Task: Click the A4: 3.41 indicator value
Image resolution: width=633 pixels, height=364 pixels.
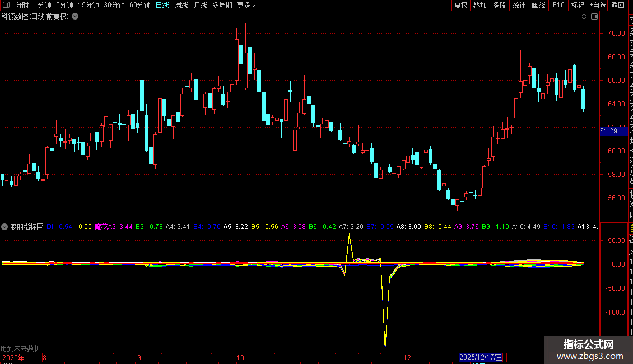Action: click(178, 227)
